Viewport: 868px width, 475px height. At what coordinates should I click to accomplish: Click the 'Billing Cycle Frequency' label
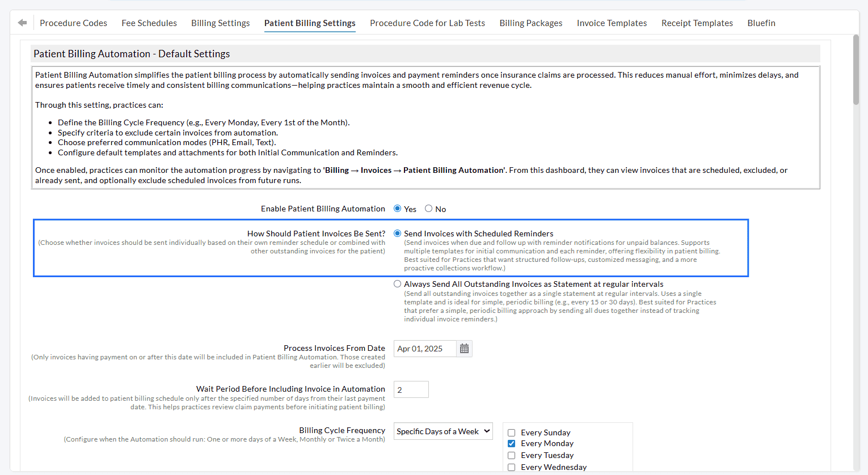[342, 430]
